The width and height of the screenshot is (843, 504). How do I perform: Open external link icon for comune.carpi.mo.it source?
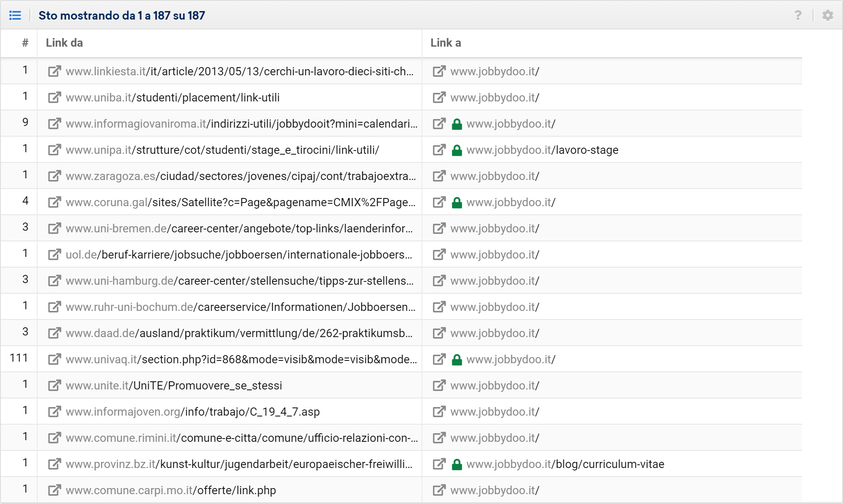click(54, 490)
